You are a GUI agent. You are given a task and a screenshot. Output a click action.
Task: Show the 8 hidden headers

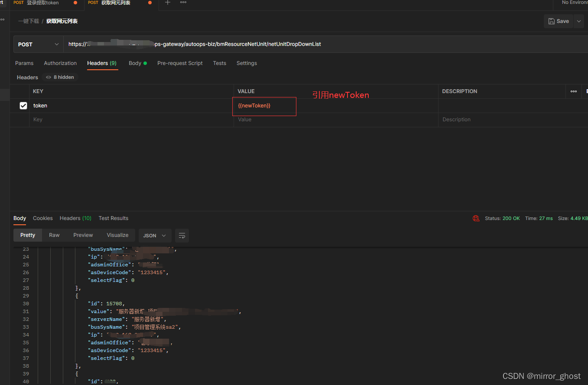[60, 77]
